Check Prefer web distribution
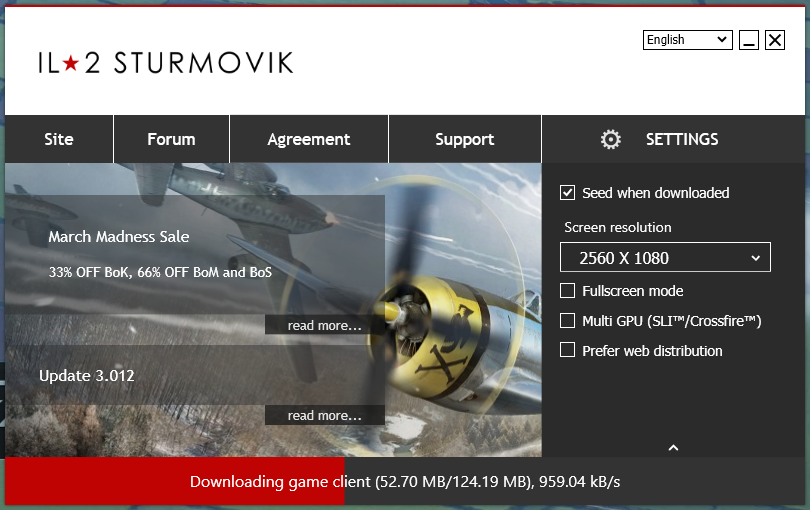Screen dimensions: 810x510 [567, 350]
